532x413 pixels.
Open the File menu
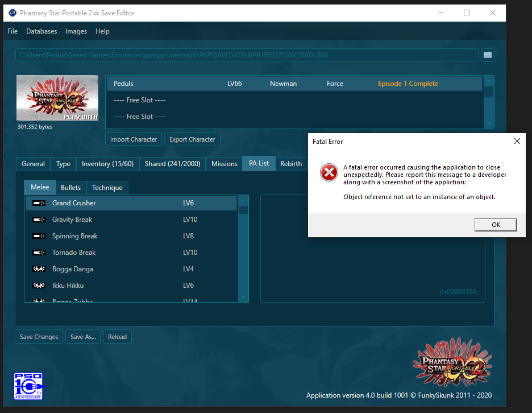point(13,31)
